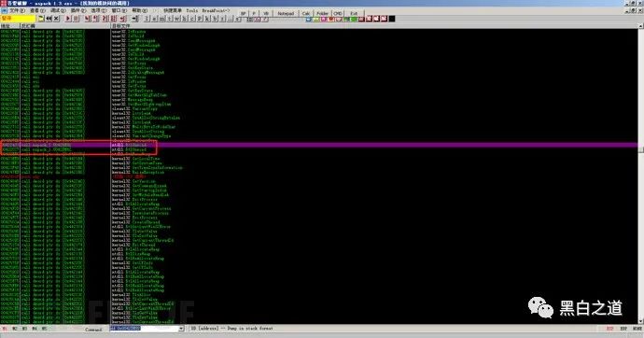Click the Run program play icon
The height and width of the screenshot is (338, 644).
[x=68, y=19]
